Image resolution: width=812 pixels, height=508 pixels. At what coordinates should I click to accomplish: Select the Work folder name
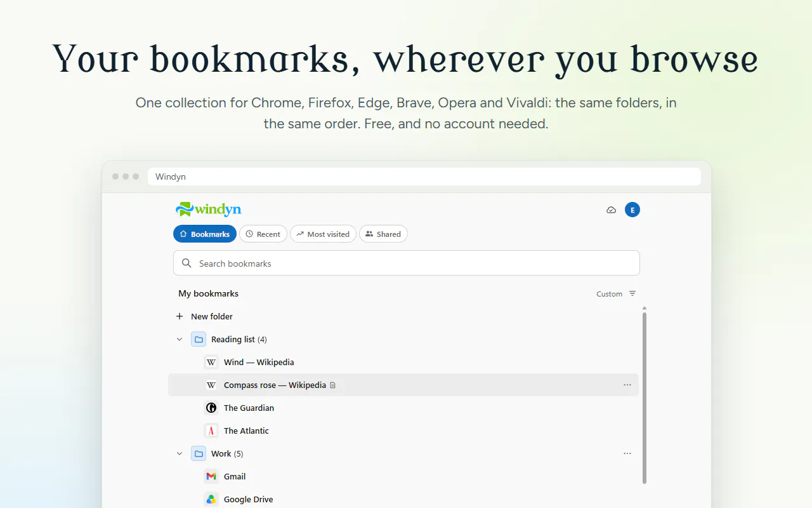tap(221, 453)
